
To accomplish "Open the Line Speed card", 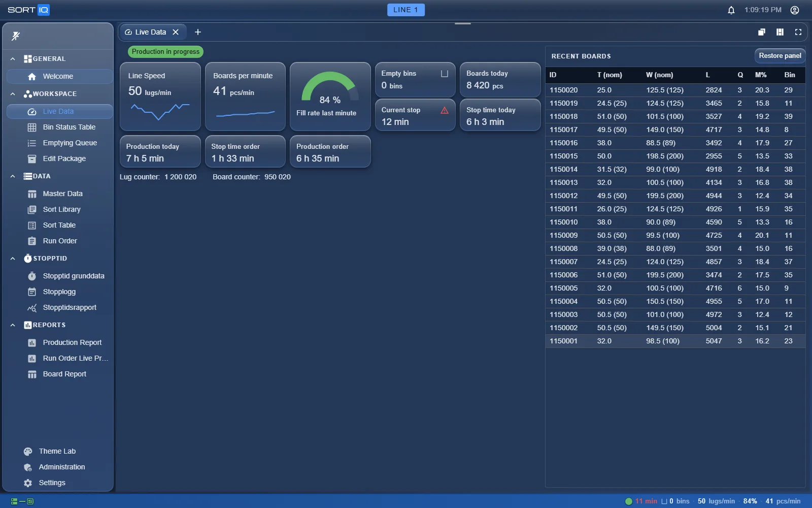I will (x=160, y=97).
